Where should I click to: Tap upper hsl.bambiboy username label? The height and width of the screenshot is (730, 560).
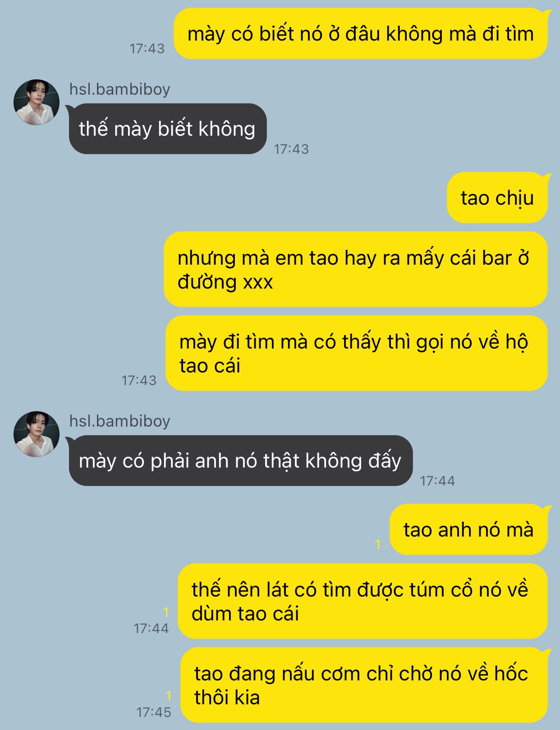pos(119,89)
